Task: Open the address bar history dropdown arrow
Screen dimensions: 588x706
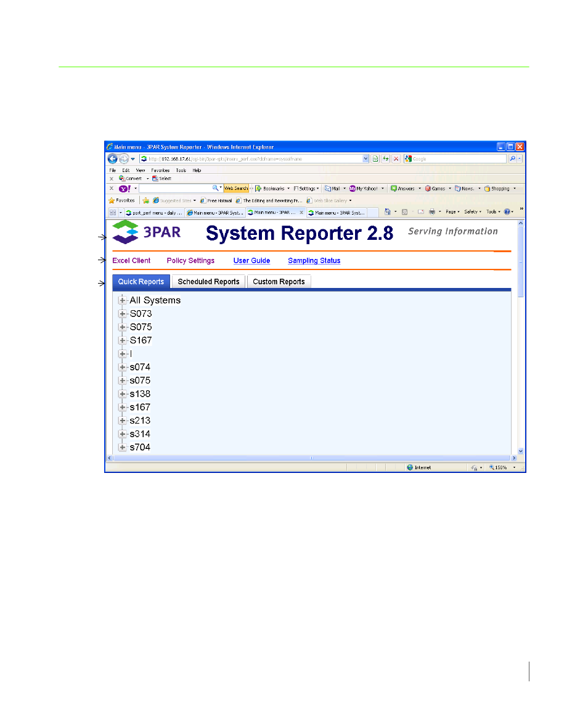Action: [x=365, y=158]
